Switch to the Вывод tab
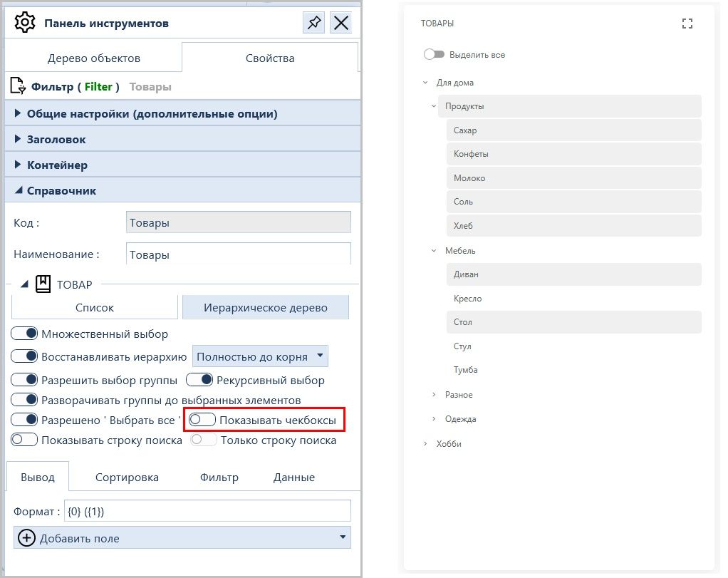Image resolution: width=728 pixels, height=578 pixels. click(x=38, y=477)
